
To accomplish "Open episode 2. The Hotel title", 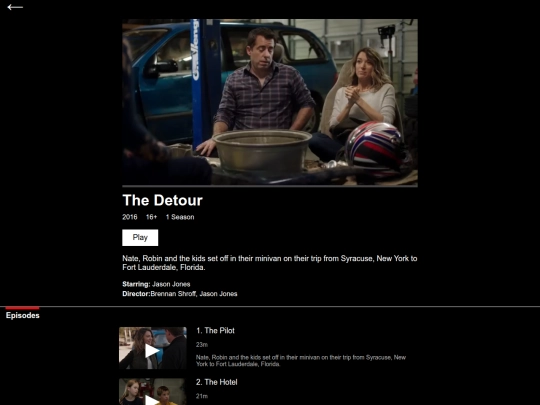I will click(x=217, y=382).
